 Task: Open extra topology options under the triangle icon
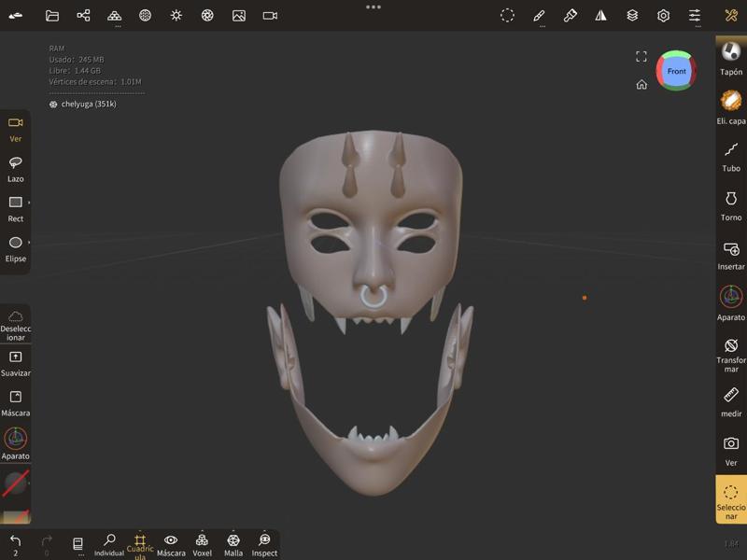coord(115,15)
